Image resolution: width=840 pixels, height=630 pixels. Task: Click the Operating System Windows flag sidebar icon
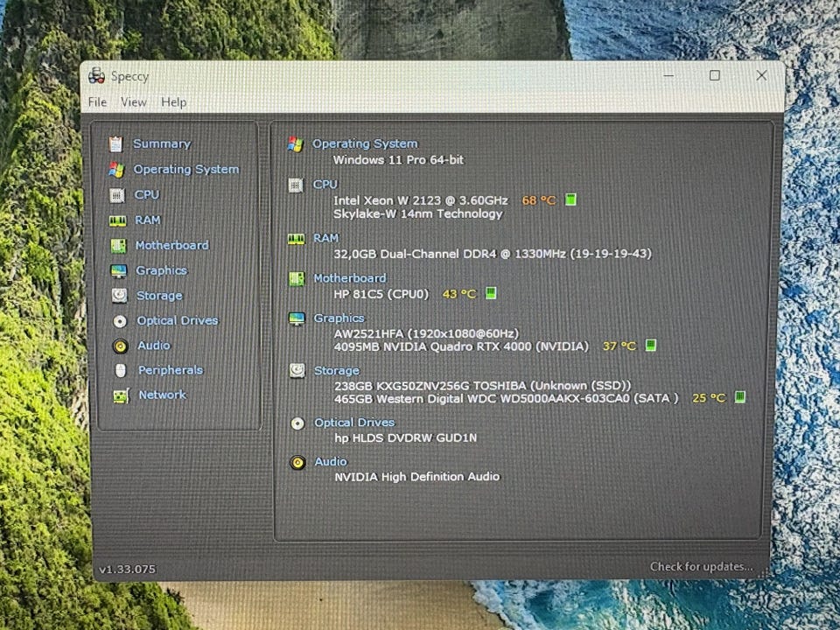(116, 170)
